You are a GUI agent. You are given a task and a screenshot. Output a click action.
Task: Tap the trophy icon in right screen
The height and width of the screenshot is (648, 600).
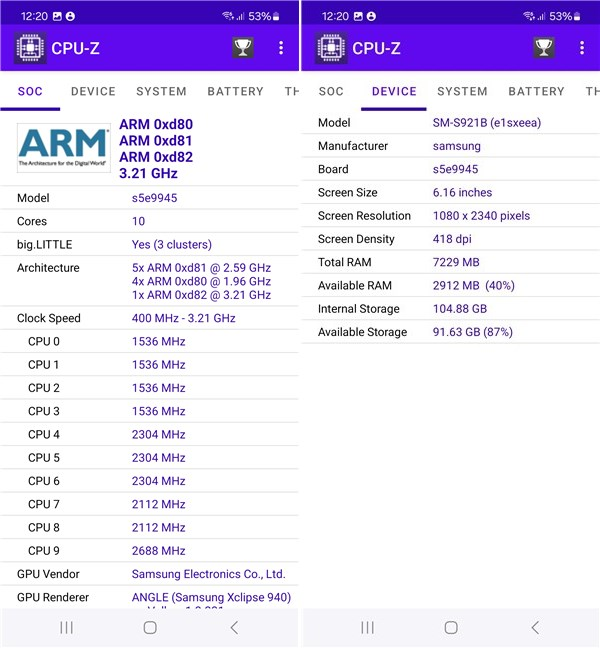point(544,48)
